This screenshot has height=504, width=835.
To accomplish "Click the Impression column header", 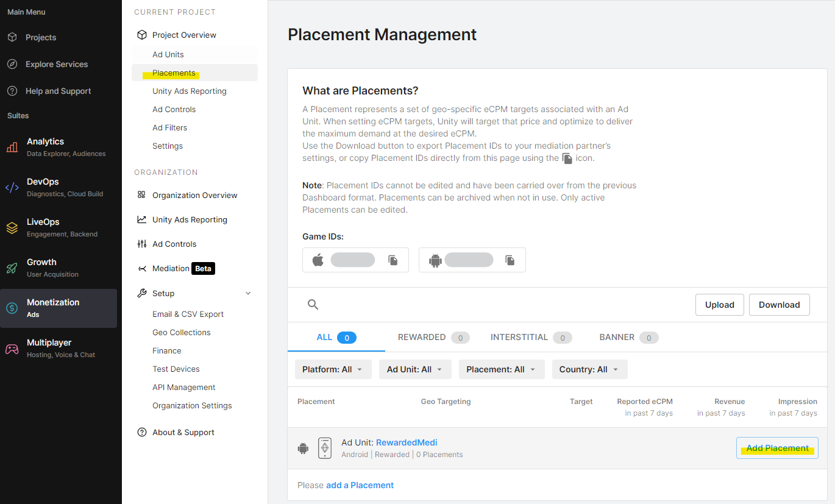I will click(x=798, y=402).
